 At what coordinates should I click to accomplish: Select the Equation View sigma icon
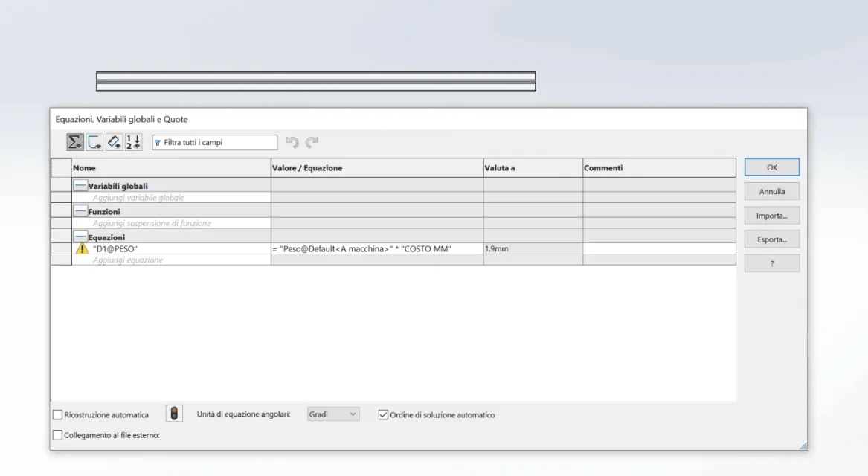(74, 142)
